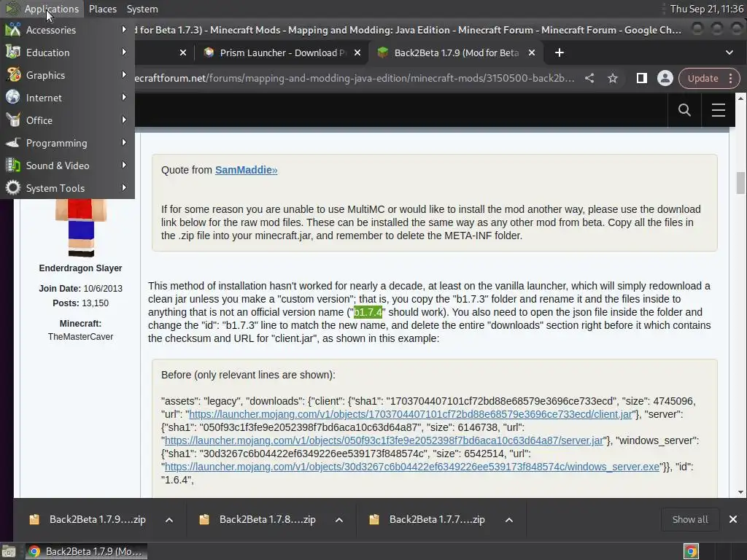Screen dimensions: 747x560
Task: Click the highlighted b1.7.4 text
Action: tap(368, 312)
